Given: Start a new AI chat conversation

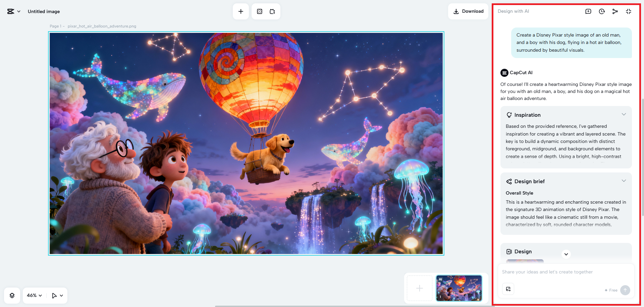Looking at the screenshot, I should 588,11.
